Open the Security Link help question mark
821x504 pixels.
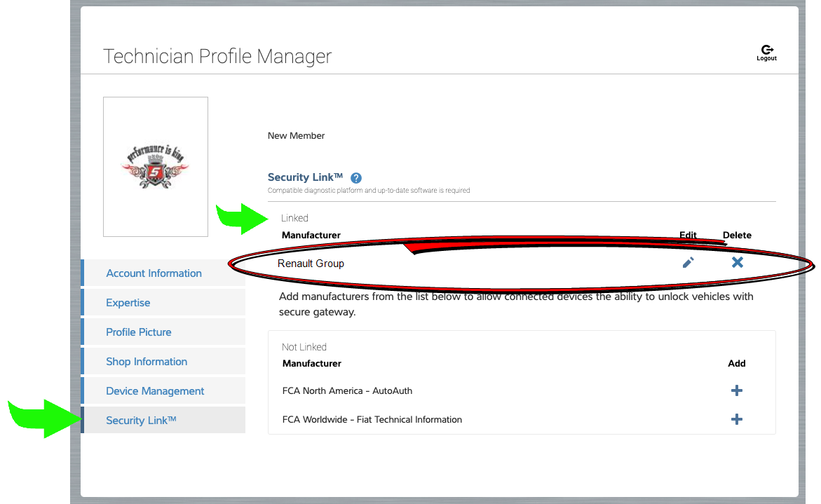(356, 178)
